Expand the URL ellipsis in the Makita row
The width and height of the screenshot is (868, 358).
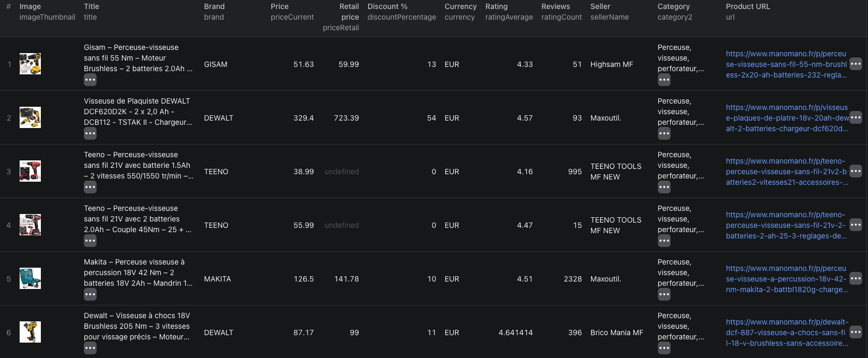pyautogui.click(x=856, y=279)
